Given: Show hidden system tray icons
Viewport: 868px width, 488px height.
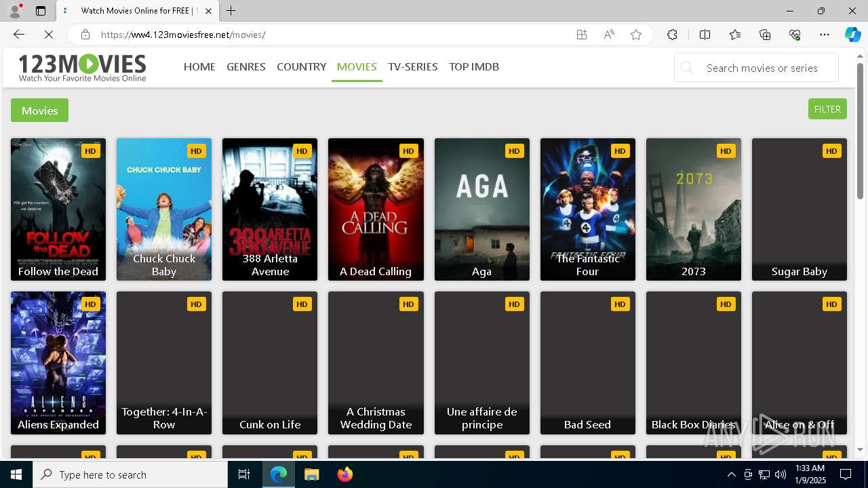Looking at the screenshot, I should [x=732, y=474].
